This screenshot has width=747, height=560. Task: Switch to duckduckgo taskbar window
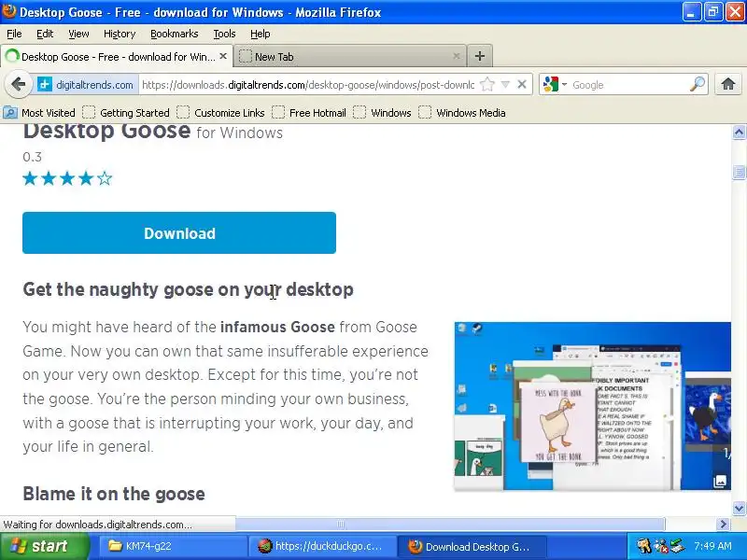click(322, 546)
